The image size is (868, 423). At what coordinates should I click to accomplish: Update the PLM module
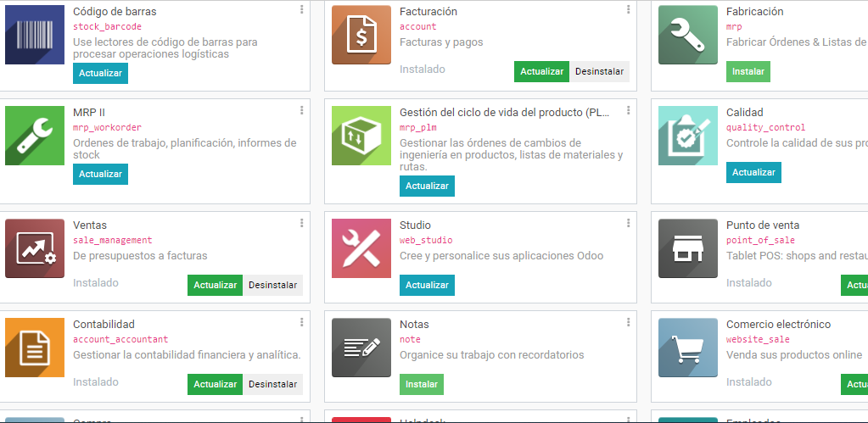coord(427,186)
